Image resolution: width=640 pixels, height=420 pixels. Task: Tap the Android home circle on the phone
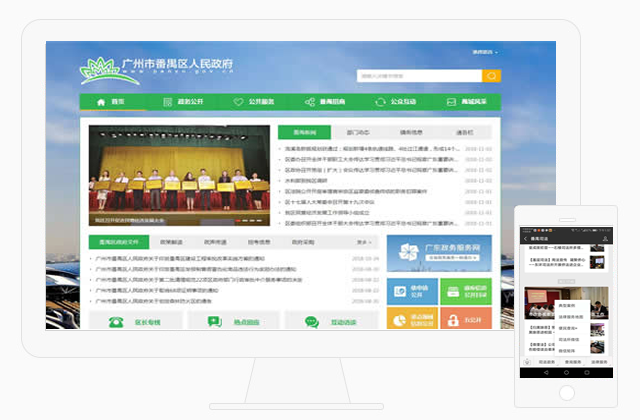pyautogui.click(x=566, y=371)
